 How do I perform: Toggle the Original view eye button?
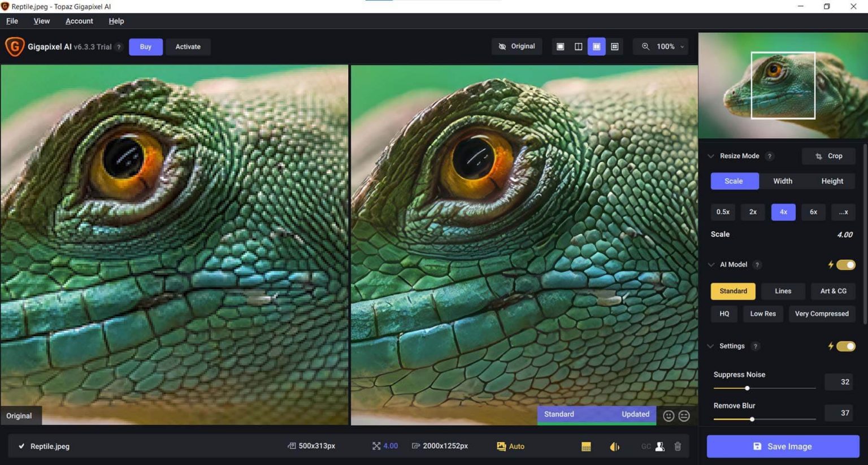tap(517, 46)
